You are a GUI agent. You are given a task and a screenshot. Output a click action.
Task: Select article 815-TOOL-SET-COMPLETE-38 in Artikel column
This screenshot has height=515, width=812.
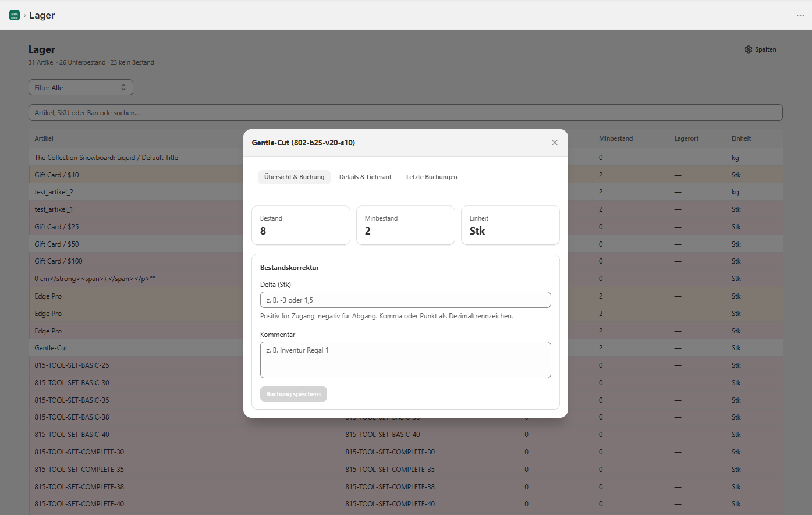79,487
